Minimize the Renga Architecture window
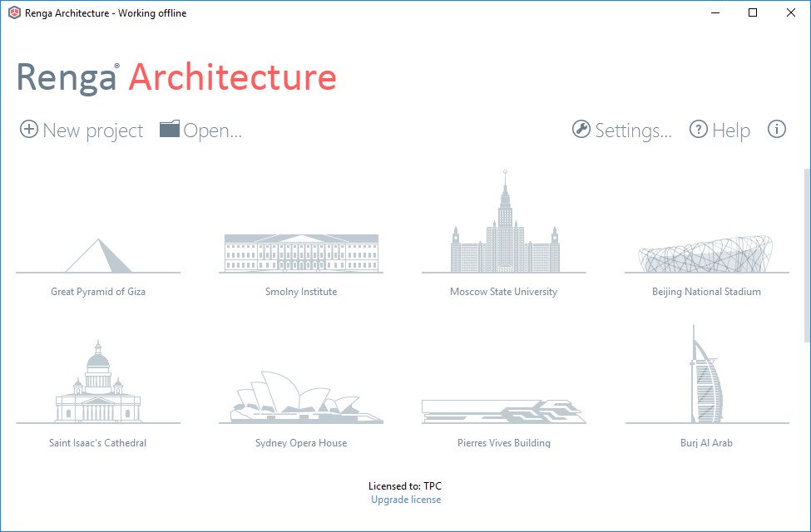The width and height of the screenshot is (811, 532). point(716,13)
